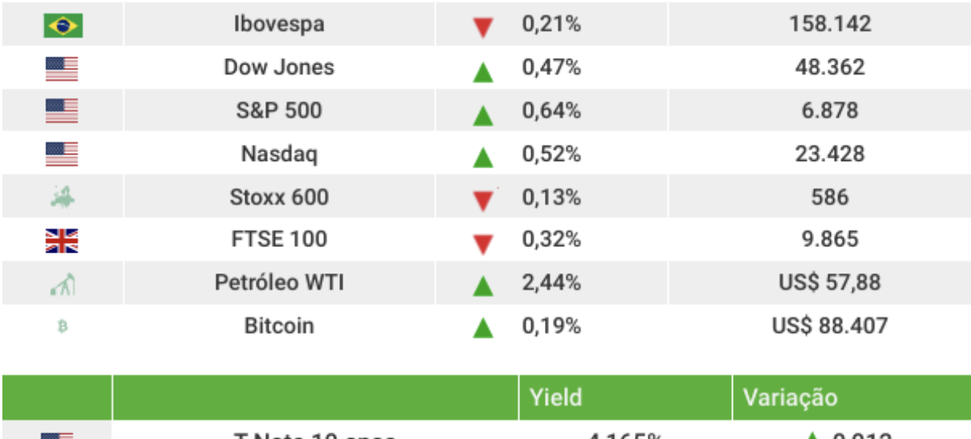Click the UK flag beside FTSE 100

(62, 240)
